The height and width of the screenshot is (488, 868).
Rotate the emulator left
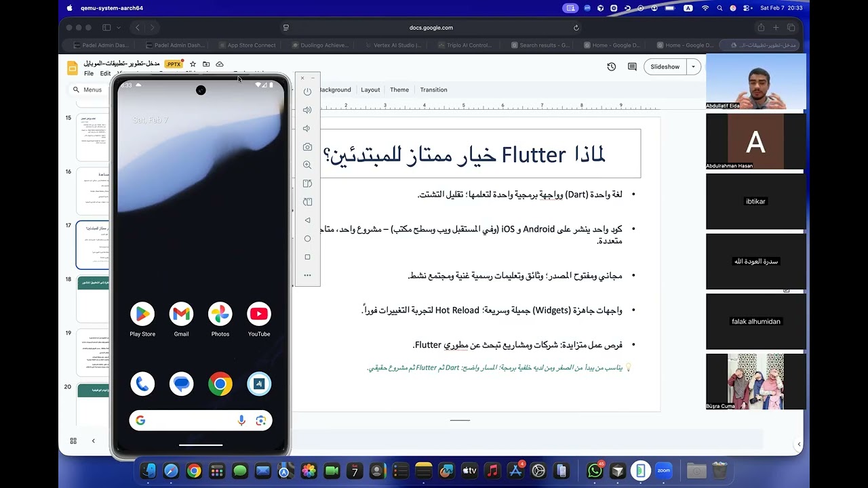point(307,183)
